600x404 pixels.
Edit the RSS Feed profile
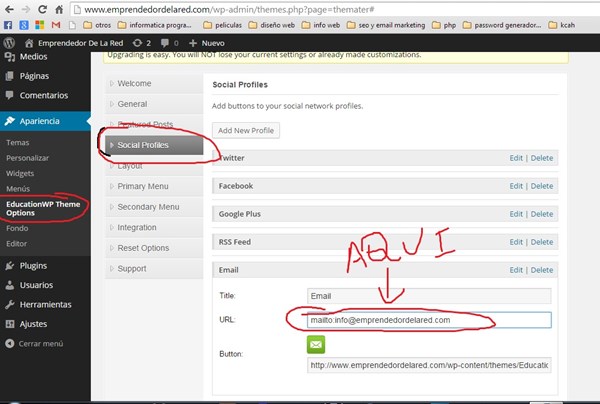point(516,242)
